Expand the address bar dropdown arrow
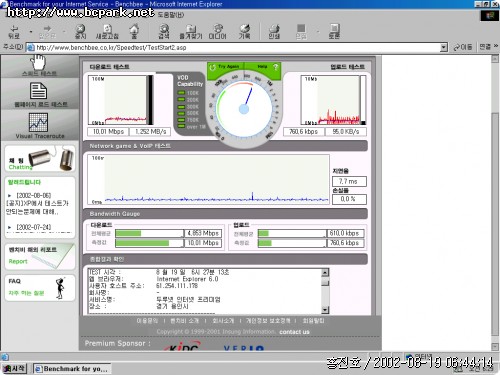The height and width of the screenshot is (375, 500). (x=443, y=47)
